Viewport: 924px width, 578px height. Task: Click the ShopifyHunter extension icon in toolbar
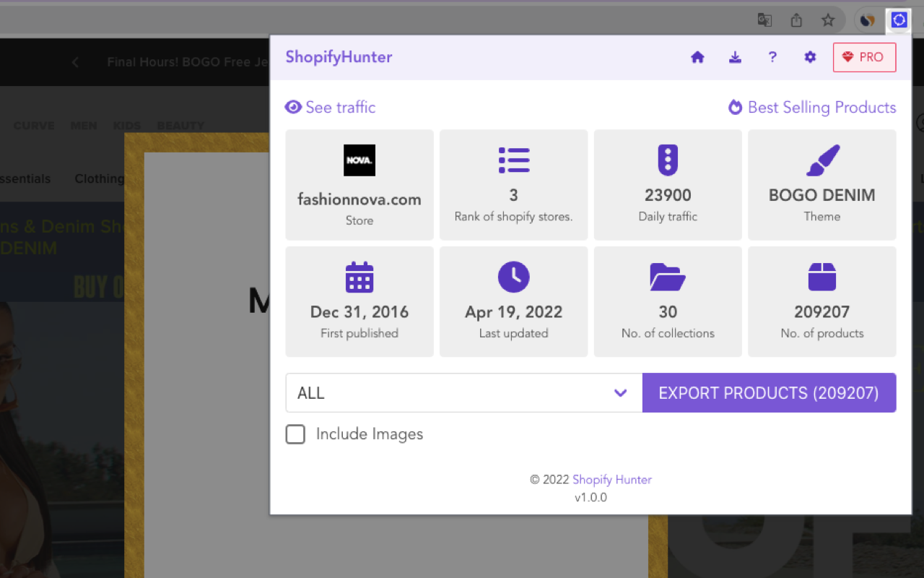coord(899,20)
